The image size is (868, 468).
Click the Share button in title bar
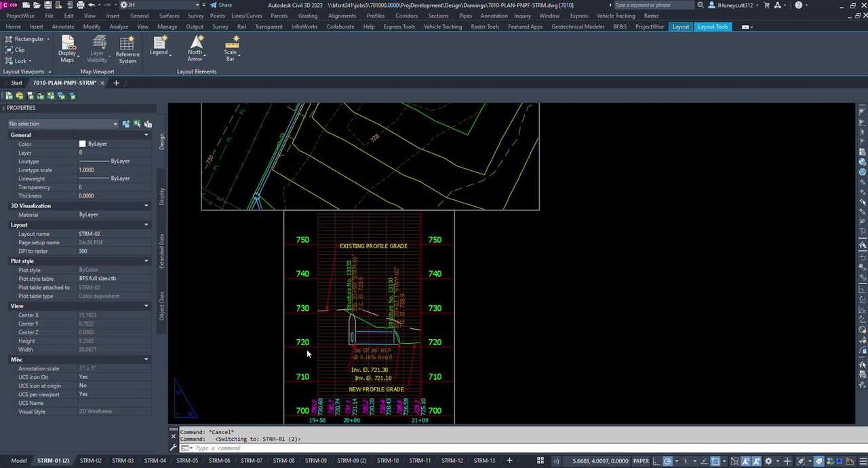tap(221, 5)
